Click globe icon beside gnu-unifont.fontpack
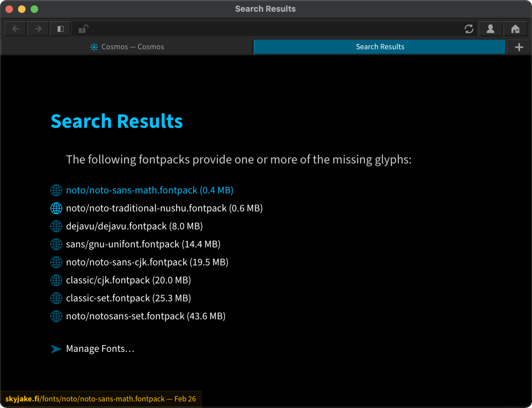 click(56, 244)
